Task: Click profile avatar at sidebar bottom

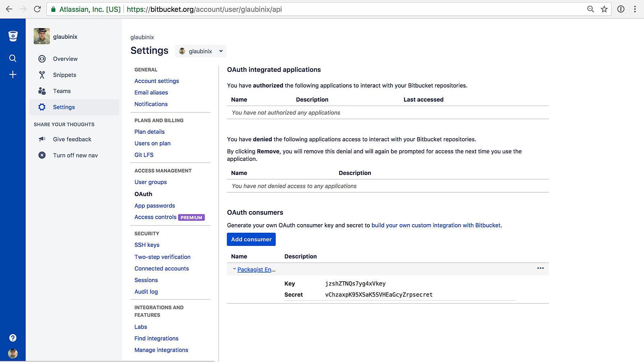Action: pos(13,354)
